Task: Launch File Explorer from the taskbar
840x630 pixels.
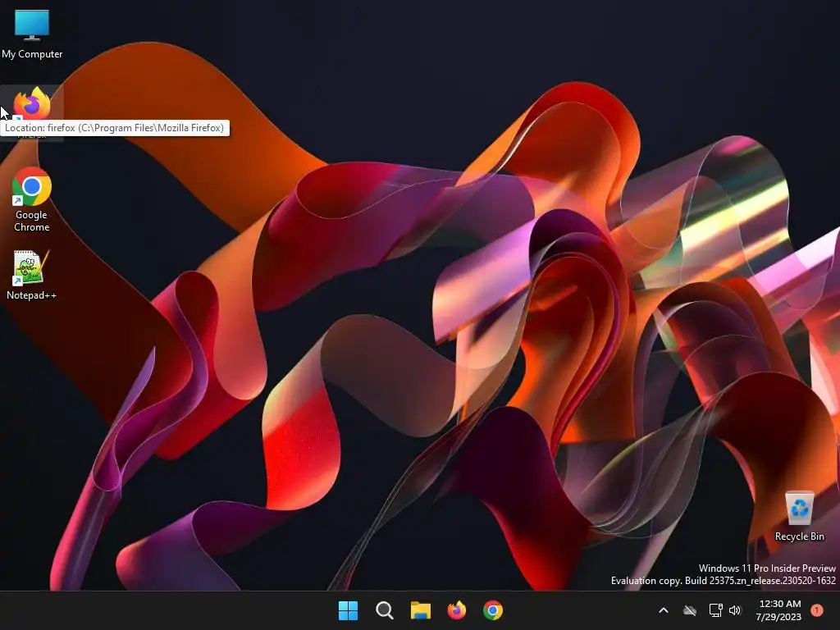Action: (421, 610)
